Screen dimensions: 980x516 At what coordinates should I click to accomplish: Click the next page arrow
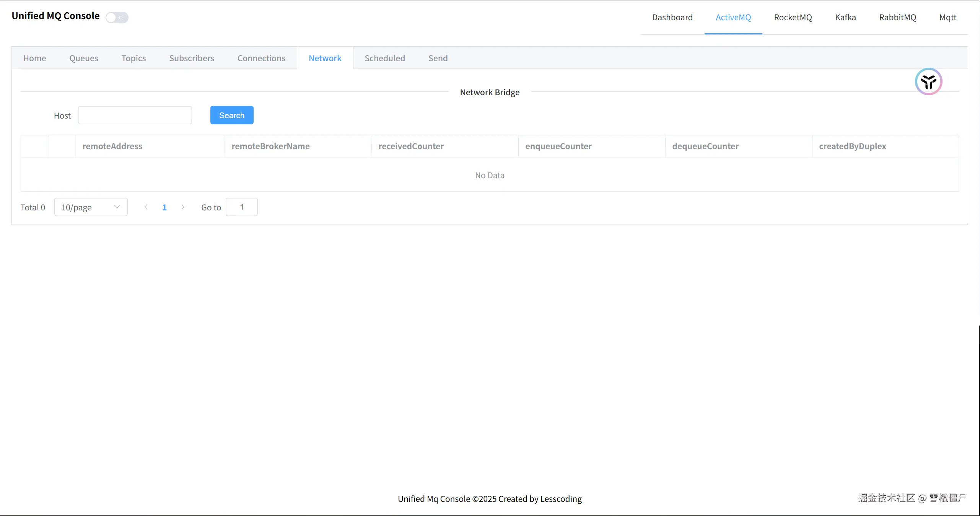tap(183, 207)
